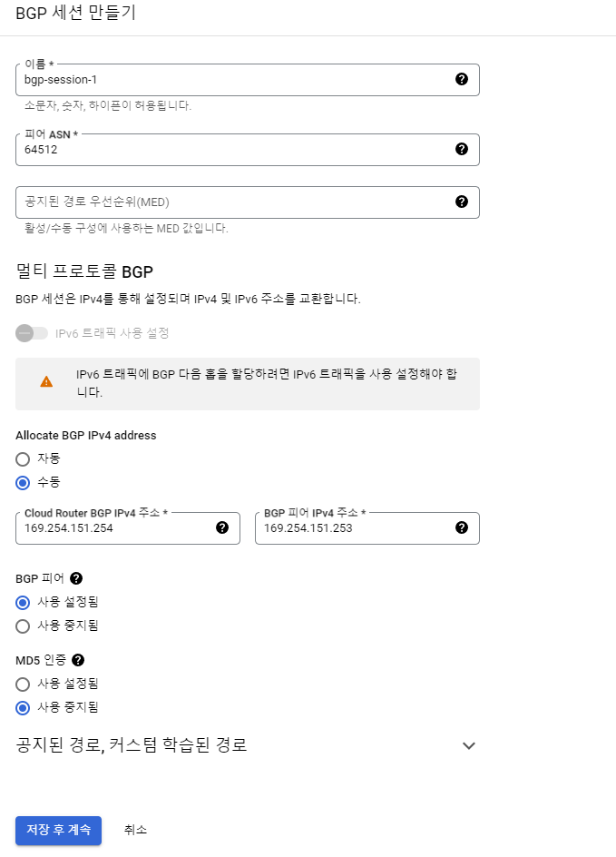Click help icon in BGP 피어 IPv4 주소 field
This screenshot has height=857, width=616.
coord(462,527)
